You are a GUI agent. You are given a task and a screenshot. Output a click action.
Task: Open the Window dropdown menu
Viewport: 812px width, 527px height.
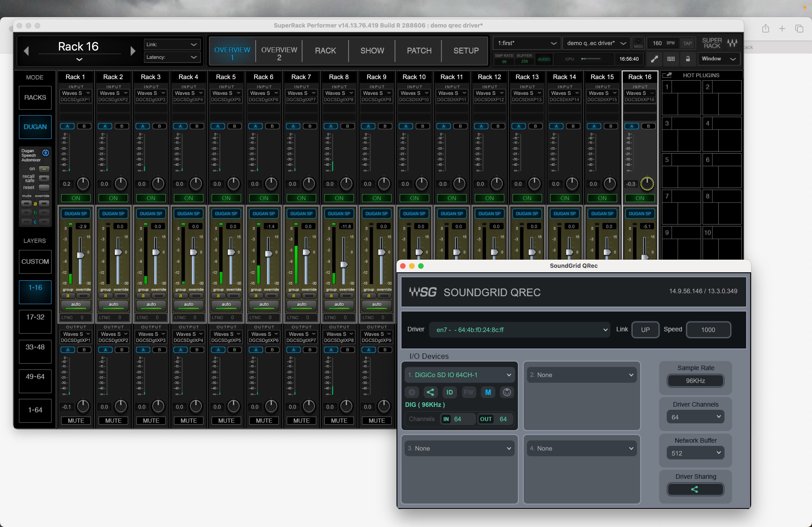point(718,59)
